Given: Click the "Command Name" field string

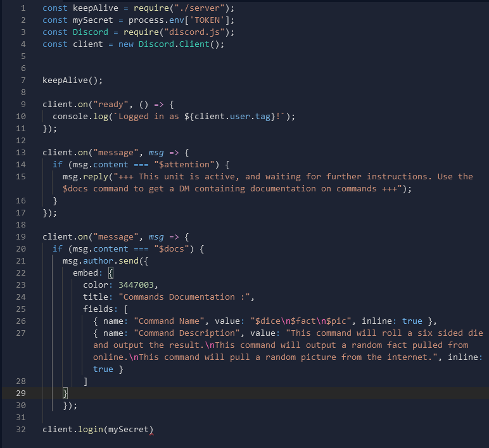Looking at the screenshot, I should (167, 321).
